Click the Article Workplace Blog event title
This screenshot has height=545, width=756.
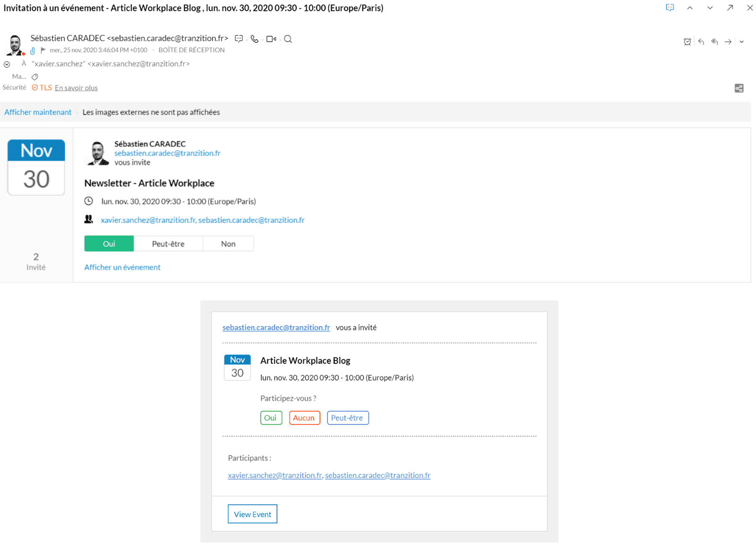pyautogui.click(x=305, y=360)
